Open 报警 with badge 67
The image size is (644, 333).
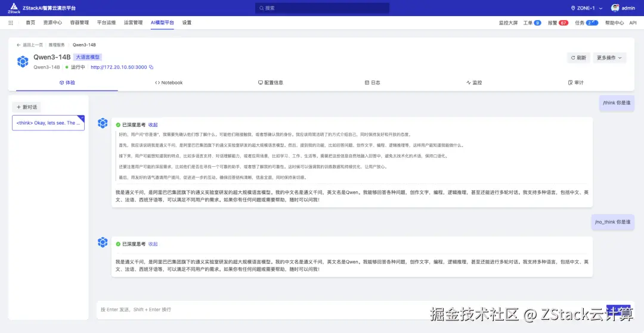[558, 23]
